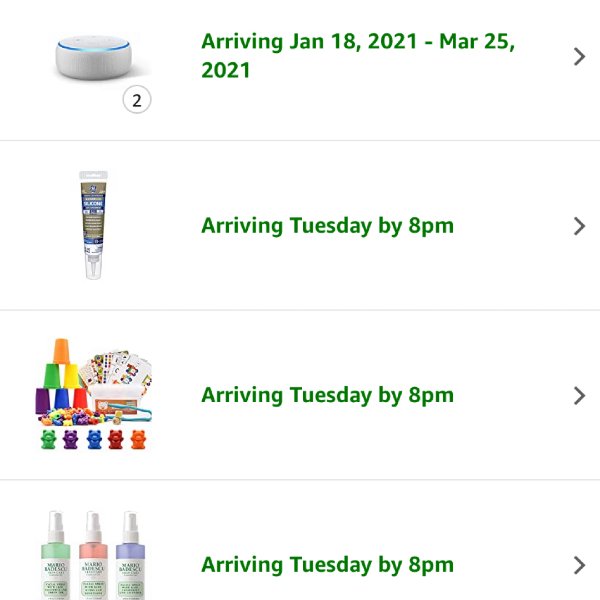This screenshot has width=600, height=600.
Task: Select the activity cards in toy set image
Action: 117,369
